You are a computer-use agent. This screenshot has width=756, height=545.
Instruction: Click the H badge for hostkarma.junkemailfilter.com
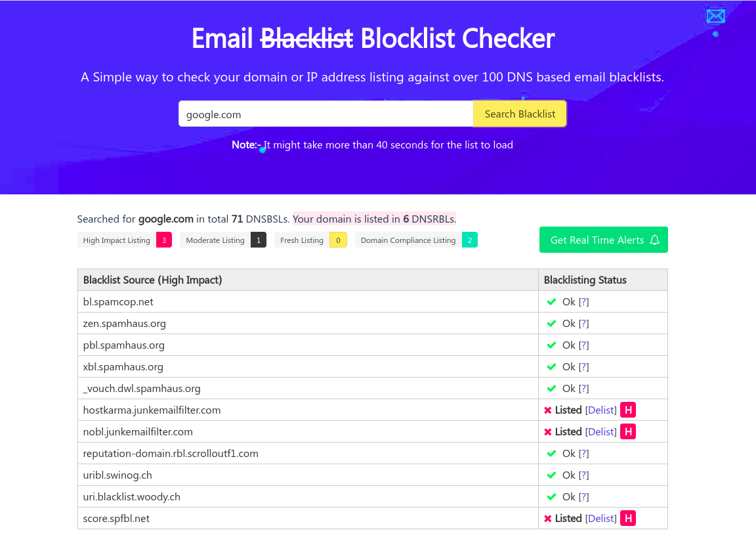point(628,410)
